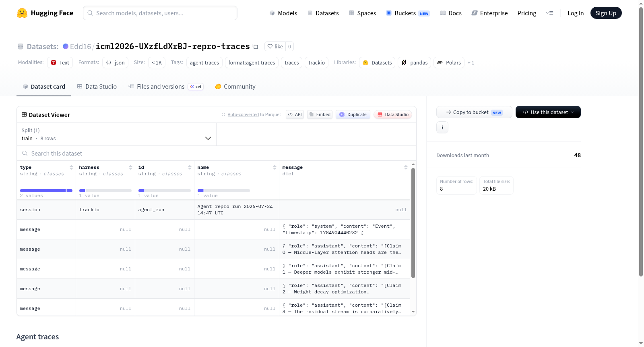Click the 'session' type cell
Viewport: 644px width, 347px height.
[46, 210]
